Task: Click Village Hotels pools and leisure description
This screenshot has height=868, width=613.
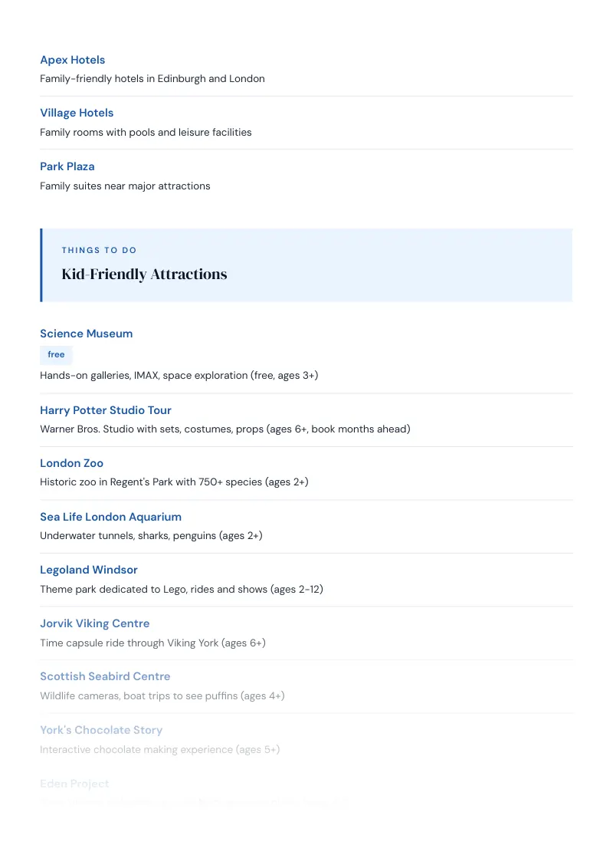Action: click(x=146, y=133)
